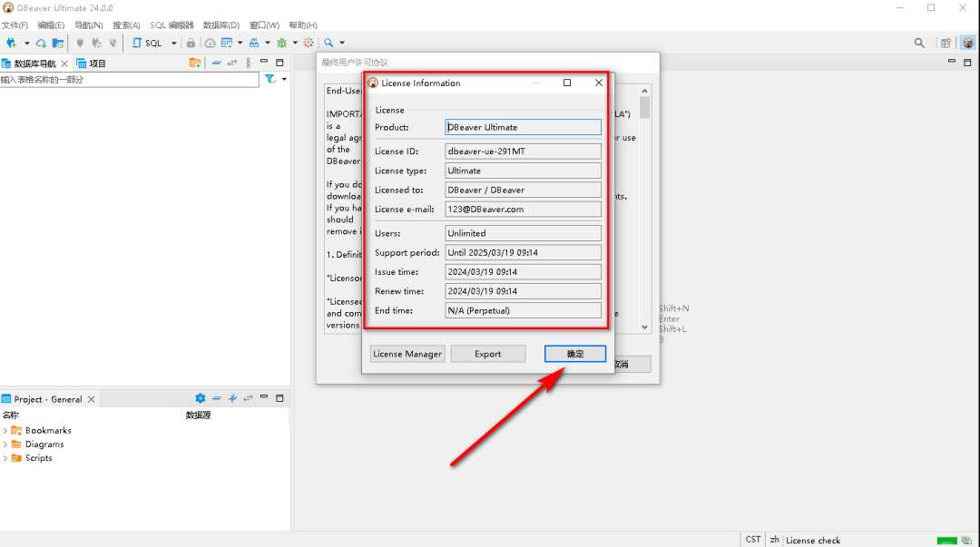980x547 pixels.
Task: Expand the Bookmarks tree node
Action: tap(5, 431)
